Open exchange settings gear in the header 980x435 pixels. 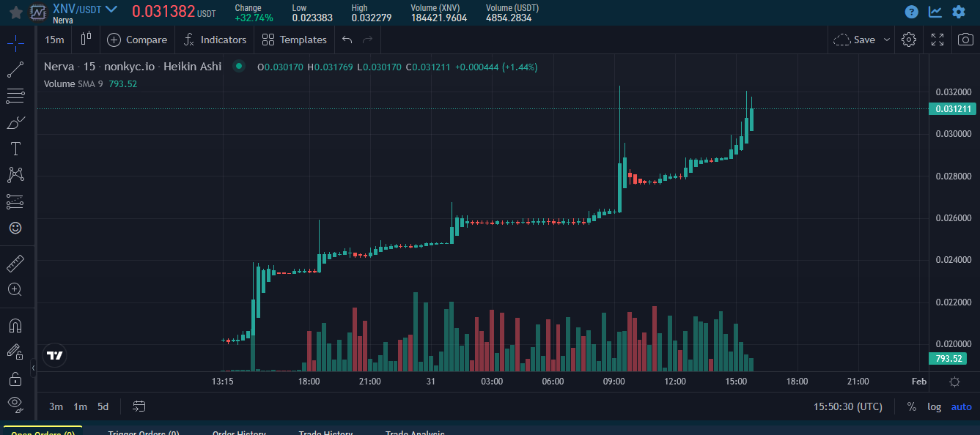pos(959,12)
